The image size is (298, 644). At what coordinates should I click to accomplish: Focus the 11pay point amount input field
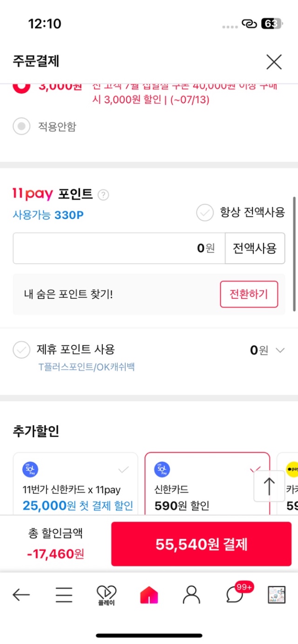(119, 248)
